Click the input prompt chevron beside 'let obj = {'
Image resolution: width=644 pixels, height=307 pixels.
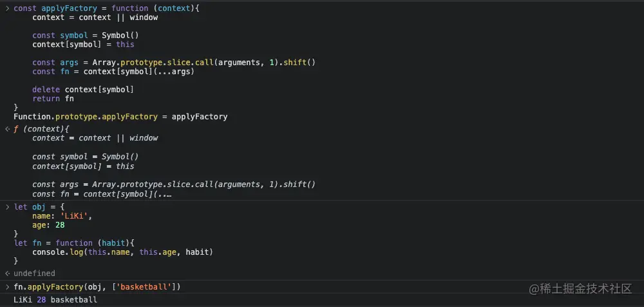click(x=7, y=206)
